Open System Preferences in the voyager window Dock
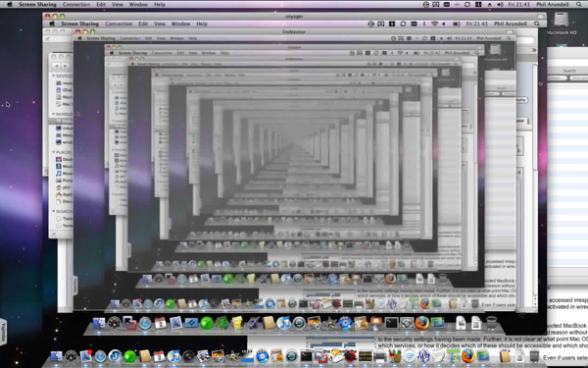 click(x=407, y=323)
